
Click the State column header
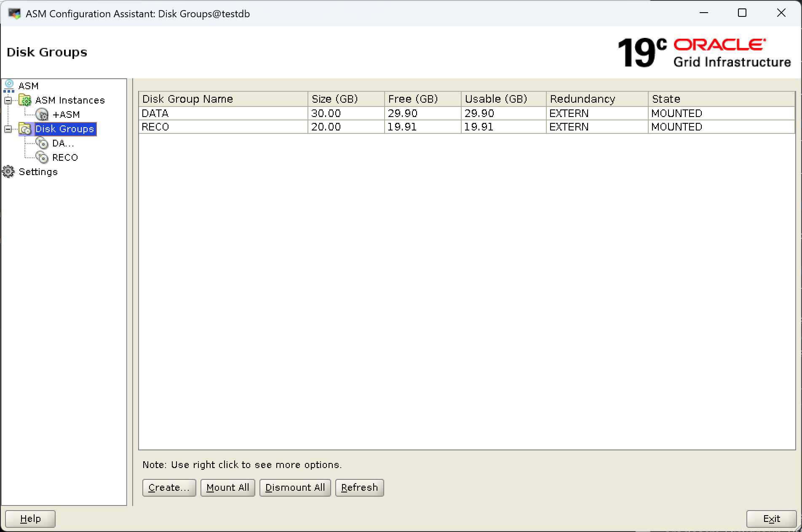click(x=722, y=99)
